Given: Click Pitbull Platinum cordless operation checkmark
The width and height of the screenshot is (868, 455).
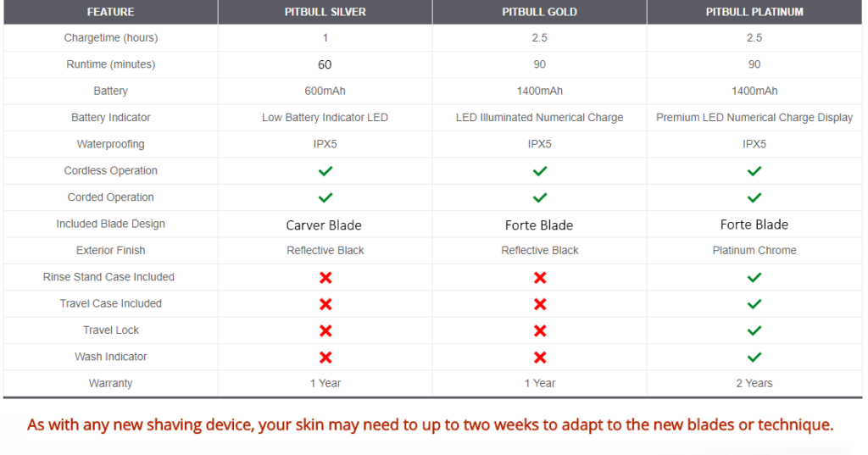Looking at the screenshot, I should pos(754,171).
